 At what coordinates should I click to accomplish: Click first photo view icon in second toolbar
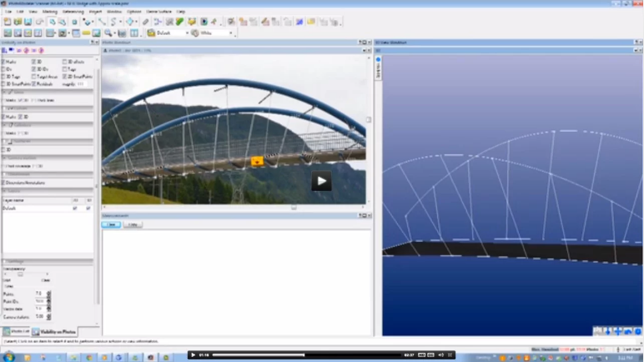pos(8,33)
